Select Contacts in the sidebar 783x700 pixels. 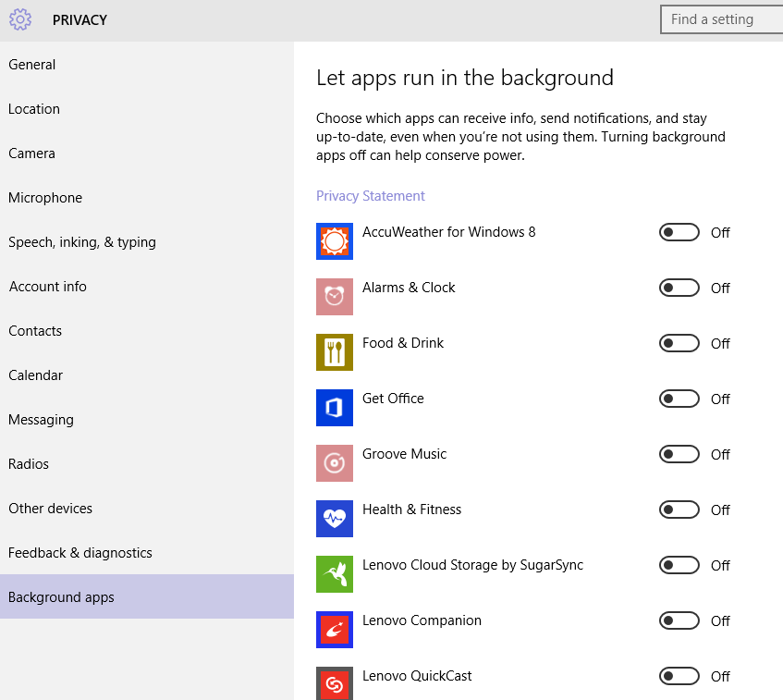pyautogui.click(x=147, y=331)
